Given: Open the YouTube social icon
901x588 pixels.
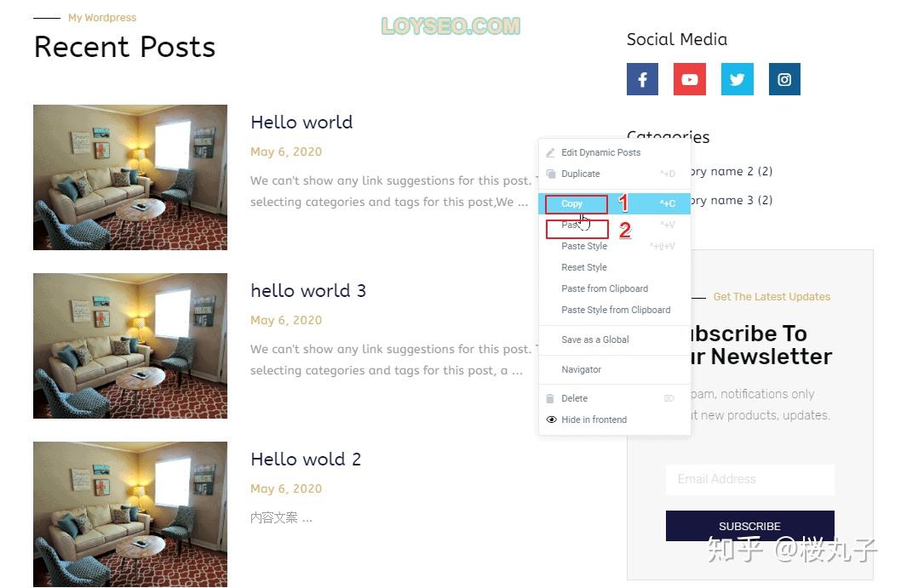Looking at the screenshot, I should 690,79.
